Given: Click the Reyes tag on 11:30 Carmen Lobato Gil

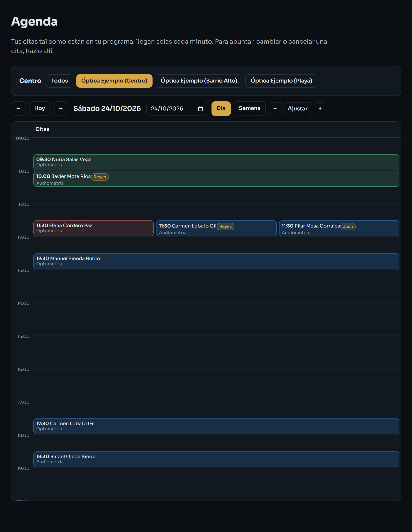Looking at the screenshot, I should point(225,226).
